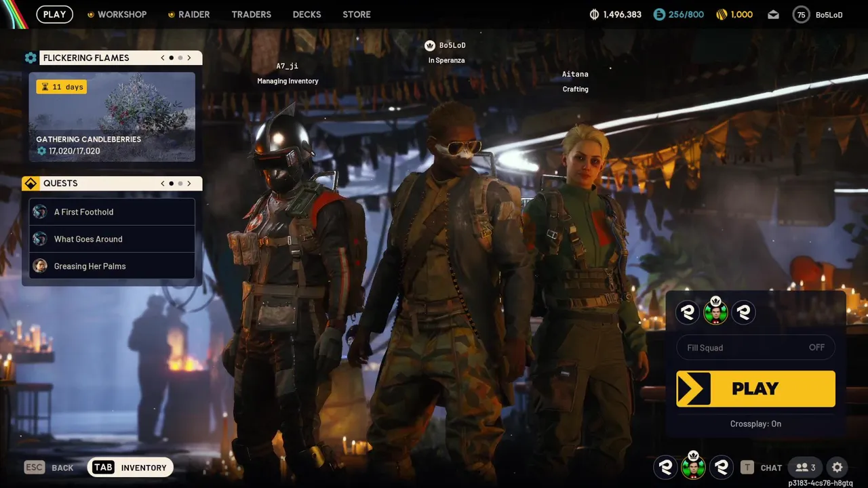Toggle Fill Squad option
Viewport: 868px width, 488px height.
tap(755, 347)
